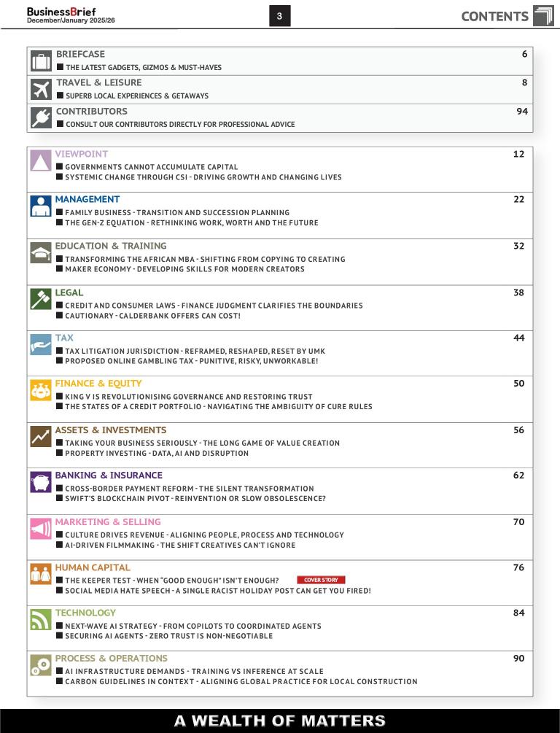Click the Banking & Insurance piggy bank icon
This screenshot has height=733, width=560.
41,482
